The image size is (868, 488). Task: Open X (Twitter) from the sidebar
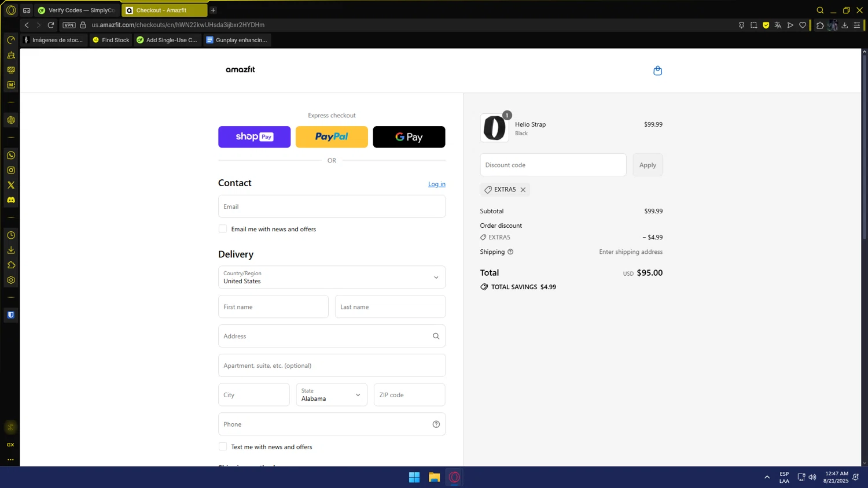(11, 185)
